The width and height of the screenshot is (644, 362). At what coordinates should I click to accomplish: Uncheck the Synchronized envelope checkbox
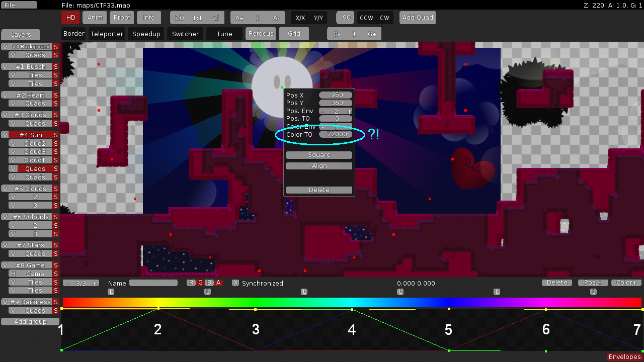(x=235, y=283)
